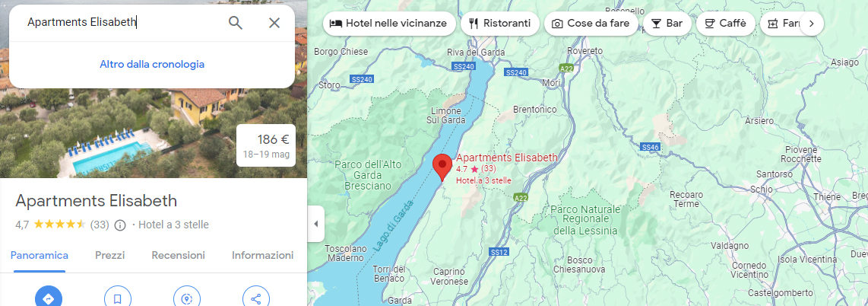Click the search magnifier icon
This screenshot has height=306, width=868.
[236, 23]
